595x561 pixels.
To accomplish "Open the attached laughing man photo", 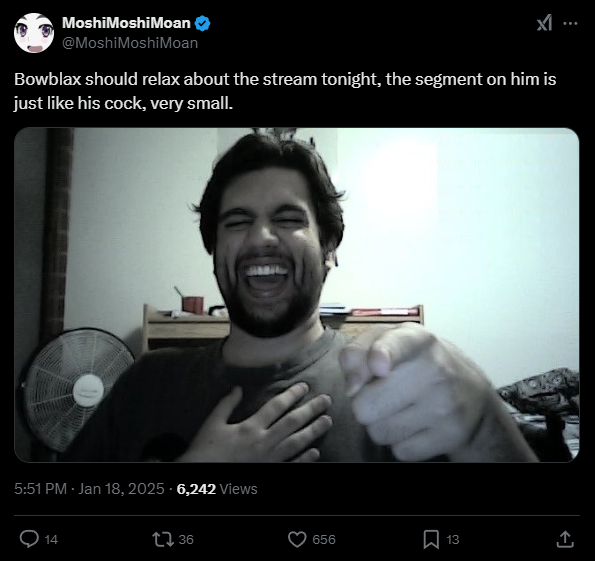I will (x=297, y=295).
